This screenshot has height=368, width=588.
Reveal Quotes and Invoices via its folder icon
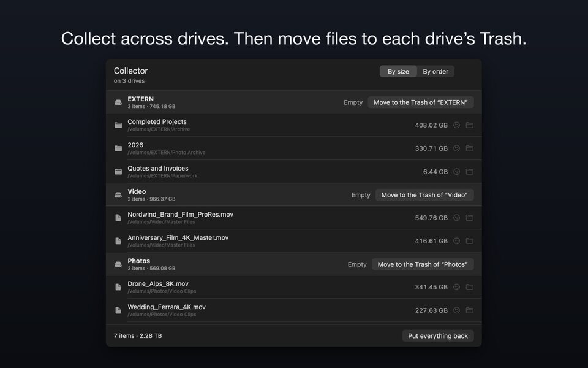pos(470,172)
